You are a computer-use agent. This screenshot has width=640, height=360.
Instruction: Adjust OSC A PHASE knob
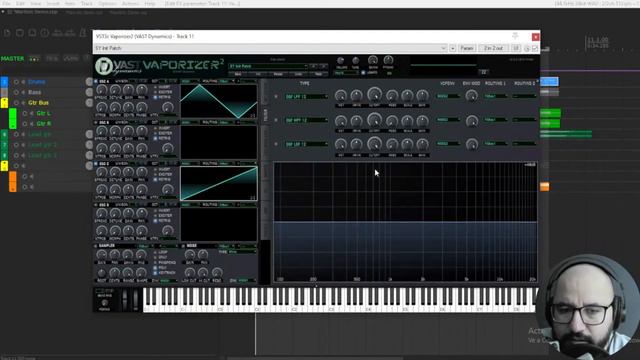coord(142,107)
